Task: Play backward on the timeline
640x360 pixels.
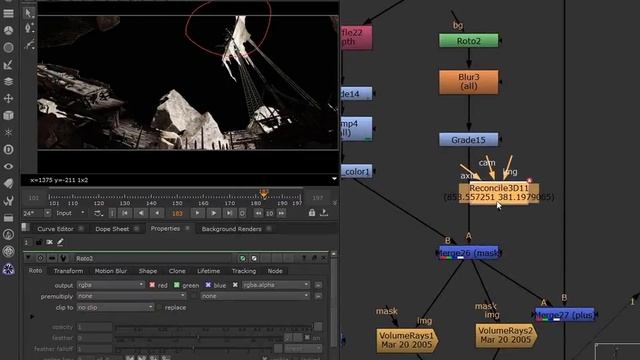Action: [x=141, y=213]
